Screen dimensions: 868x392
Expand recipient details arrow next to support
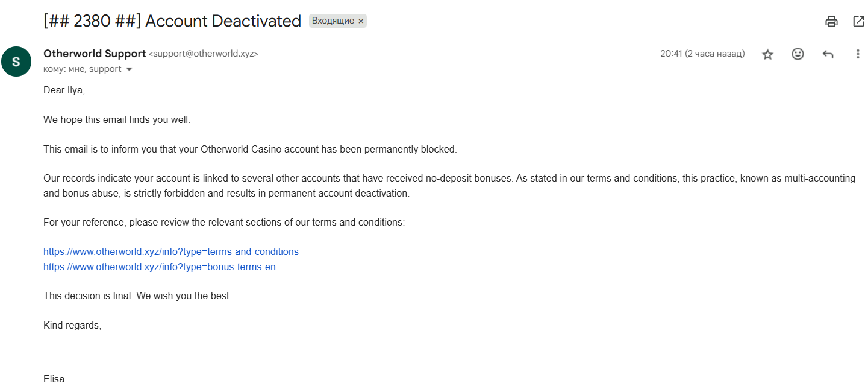click(x=129, y=69)
